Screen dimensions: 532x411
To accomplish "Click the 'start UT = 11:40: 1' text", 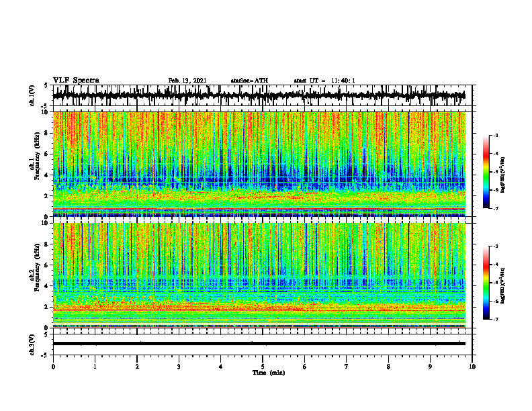I will pos(324,81).
